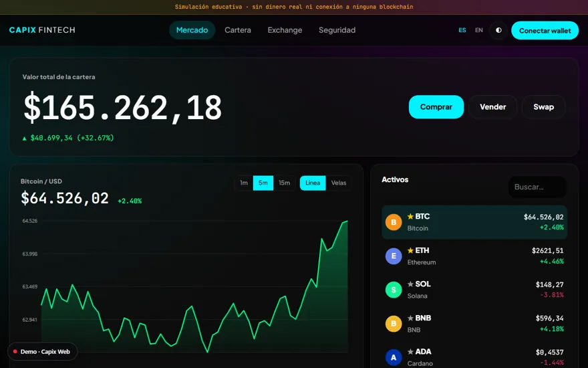The height and width of the screenshot is (368, 588).
Task: Click the purple Ethereum coin icon
Action: tap(394, 256)
